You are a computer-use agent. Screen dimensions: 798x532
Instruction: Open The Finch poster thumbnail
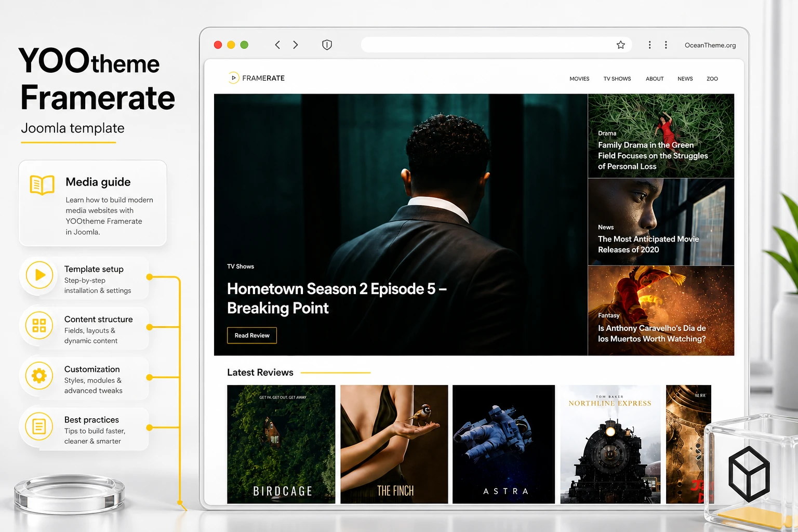click(394, 444)
